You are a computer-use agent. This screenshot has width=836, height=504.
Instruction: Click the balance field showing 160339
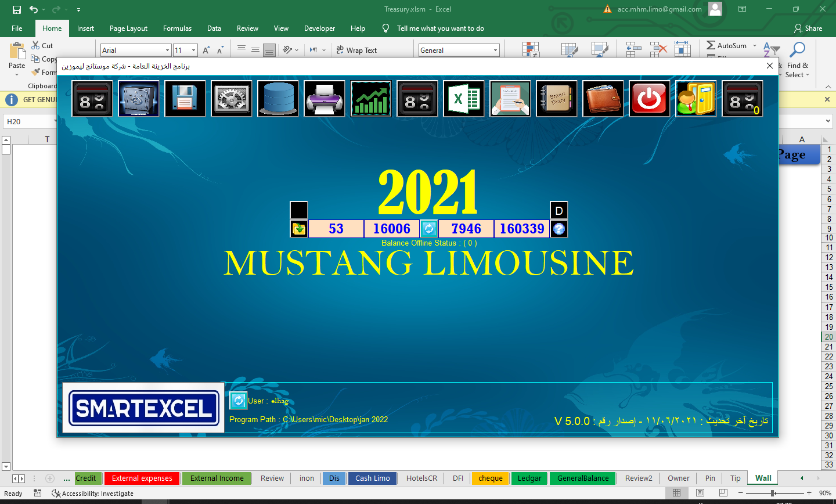click(522, 229)
